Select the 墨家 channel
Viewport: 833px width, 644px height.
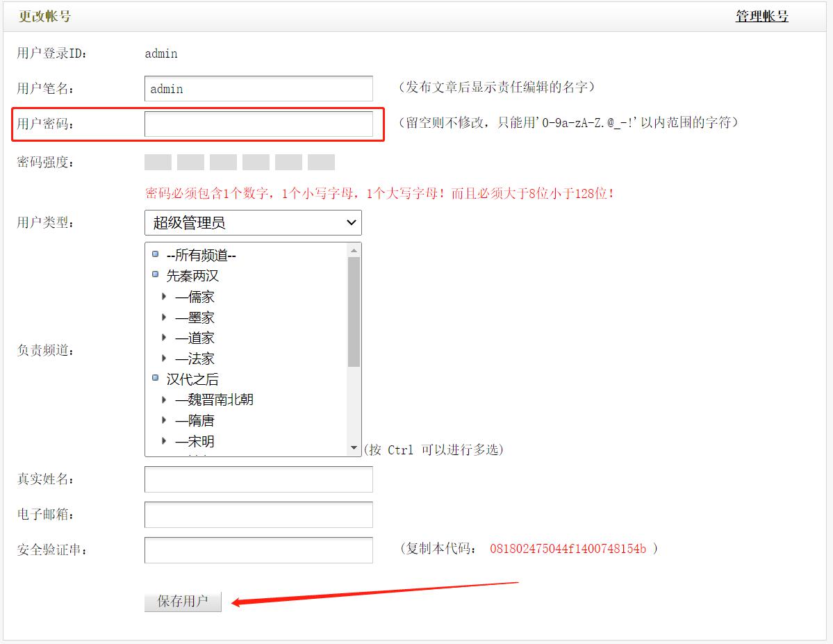pyautogui.click(x=195, y=317)
